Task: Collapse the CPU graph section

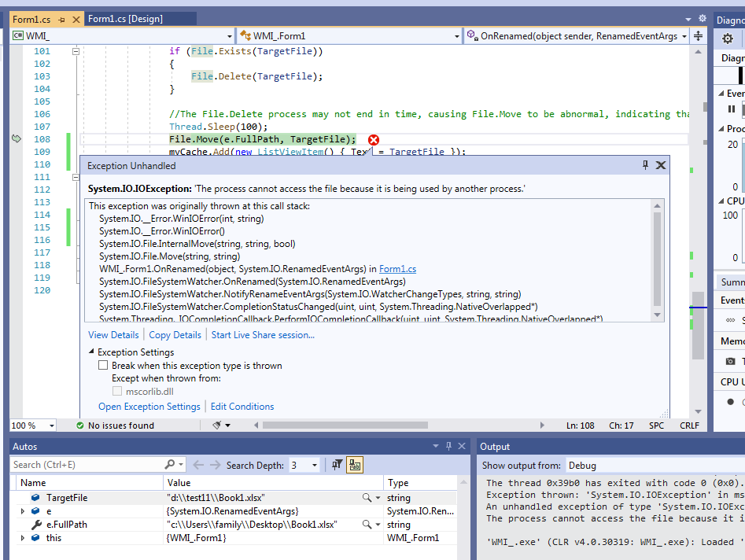Action: pos(721,201)
